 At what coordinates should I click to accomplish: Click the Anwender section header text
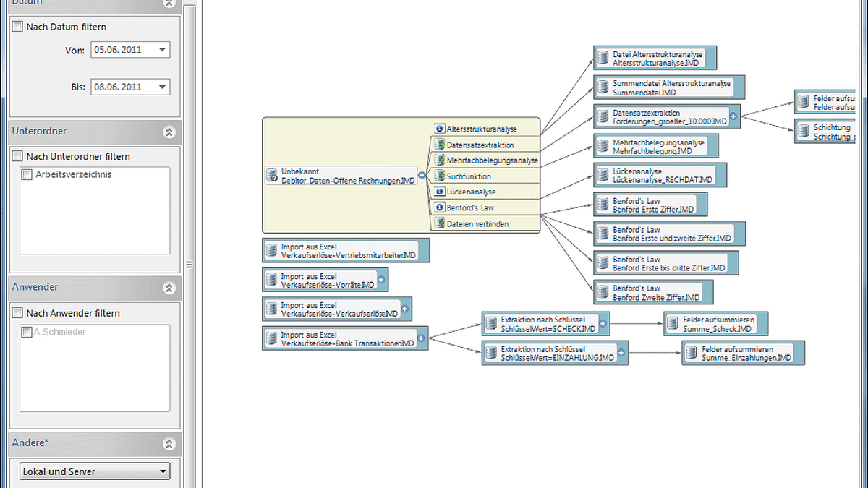[x=35, y=287]
